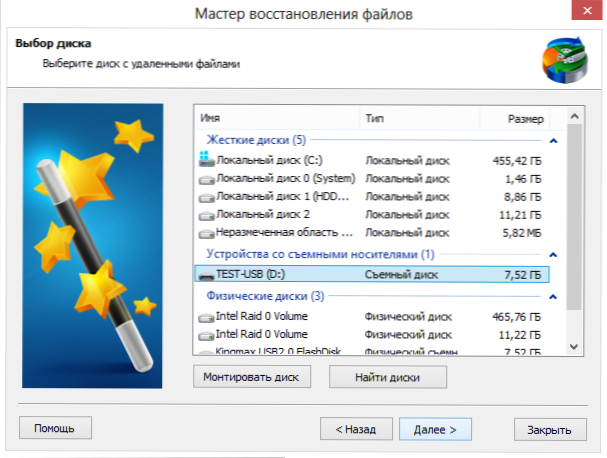This screenshot has width=607, height=458.
Task: Click the 11,21 ГБ size value
Action: [x=520, y=215]
